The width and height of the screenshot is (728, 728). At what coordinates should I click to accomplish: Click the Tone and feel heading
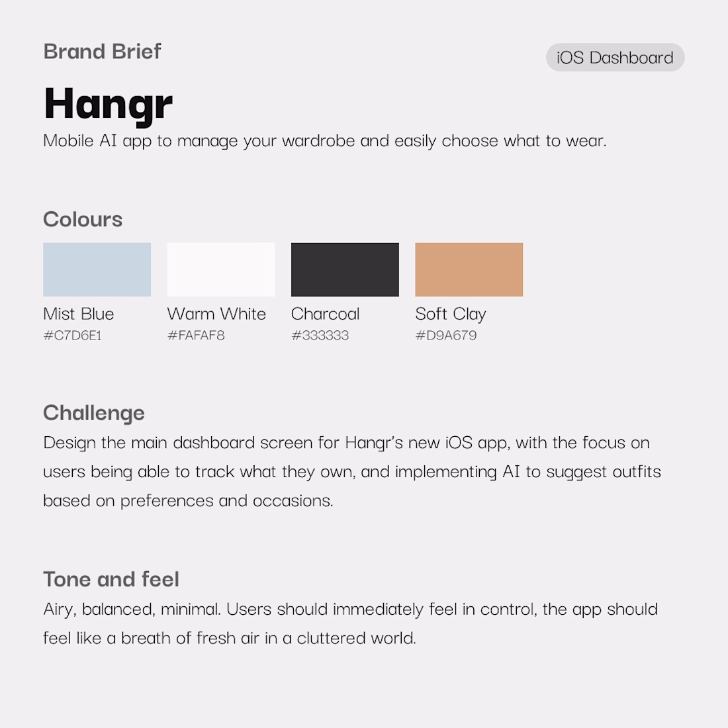point(111,580)
